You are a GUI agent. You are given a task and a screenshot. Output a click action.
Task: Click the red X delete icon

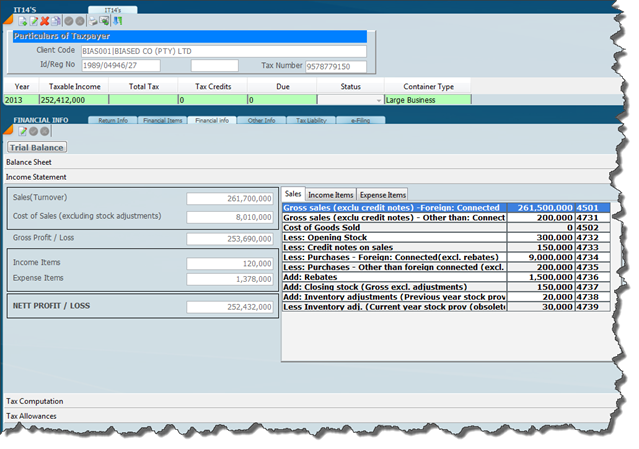pos(45,20)
